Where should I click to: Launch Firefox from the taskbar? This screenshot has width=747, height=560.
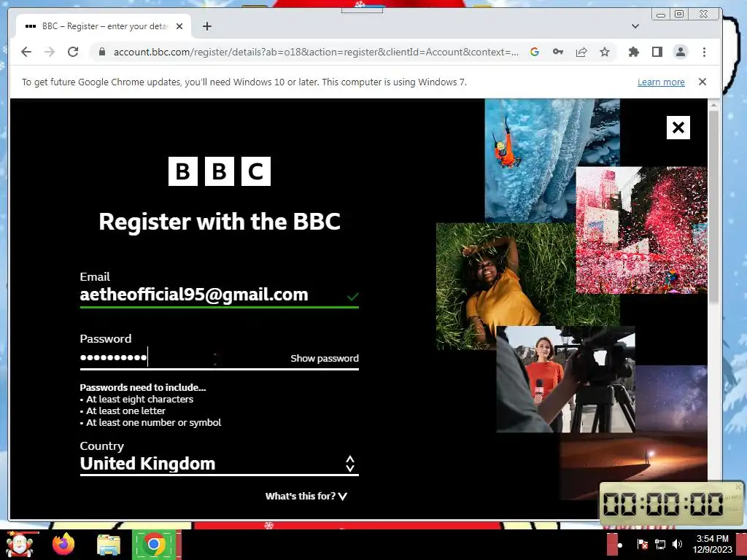click(63, 545)
